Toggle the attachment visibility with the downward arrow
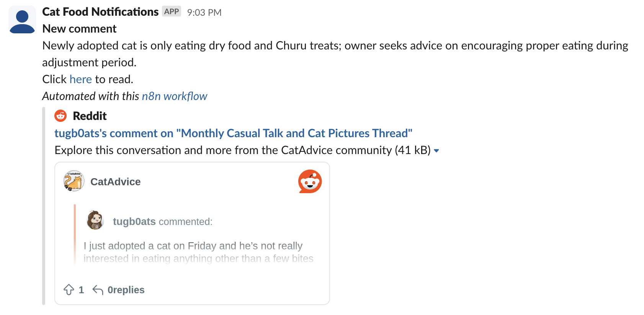 click(437, 151)
